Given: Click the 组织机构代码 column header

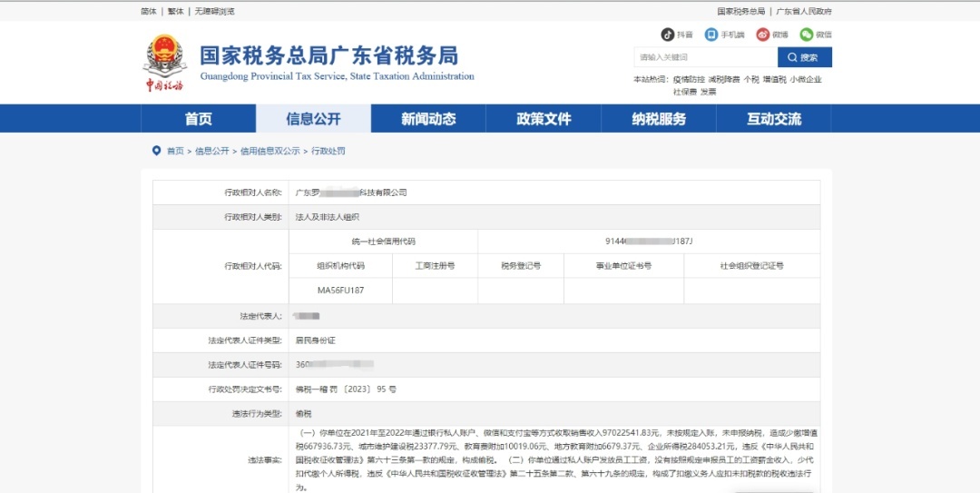Looking at the screenshot, I should point(340,266).
